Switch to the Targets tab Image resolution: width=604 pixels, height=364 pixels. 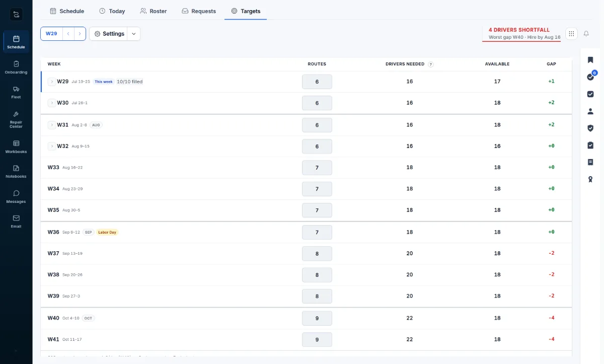[x=246, y=11]
